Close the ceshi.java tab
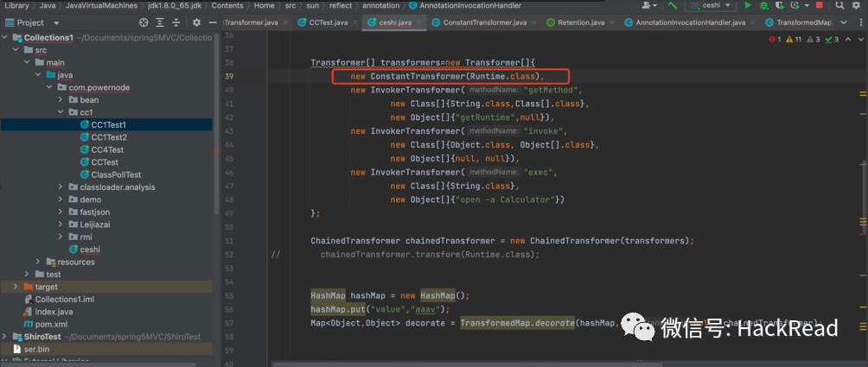This screenshot has height=367, width=868. click(x=419, y=22)
